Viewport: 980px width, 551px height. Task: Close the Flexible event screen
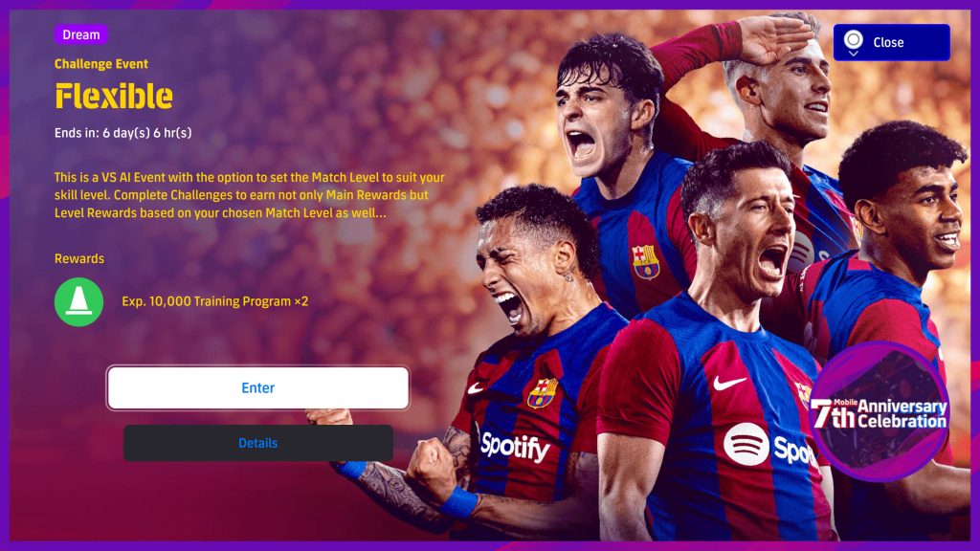(891, 42)
